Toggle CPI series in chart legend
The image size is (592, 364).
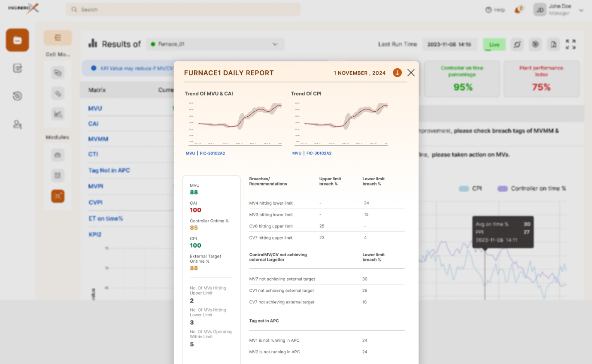[471, 188]
